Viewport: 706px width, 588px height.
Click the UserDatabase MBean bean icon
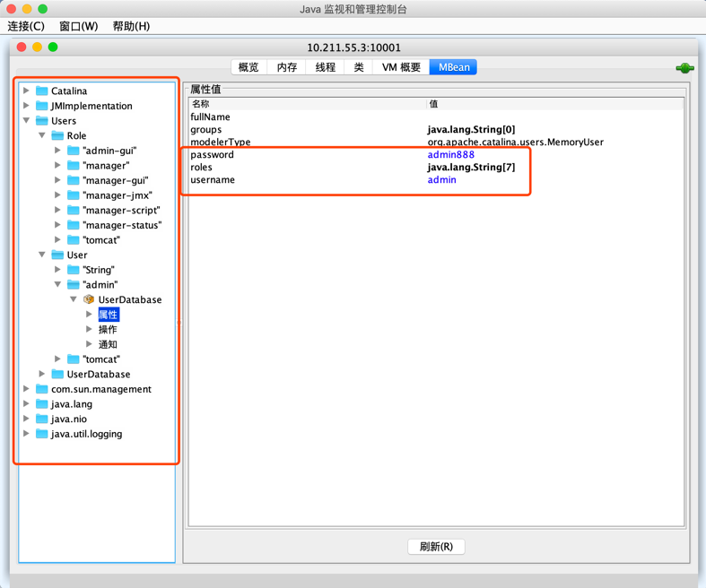pos(89,299)
